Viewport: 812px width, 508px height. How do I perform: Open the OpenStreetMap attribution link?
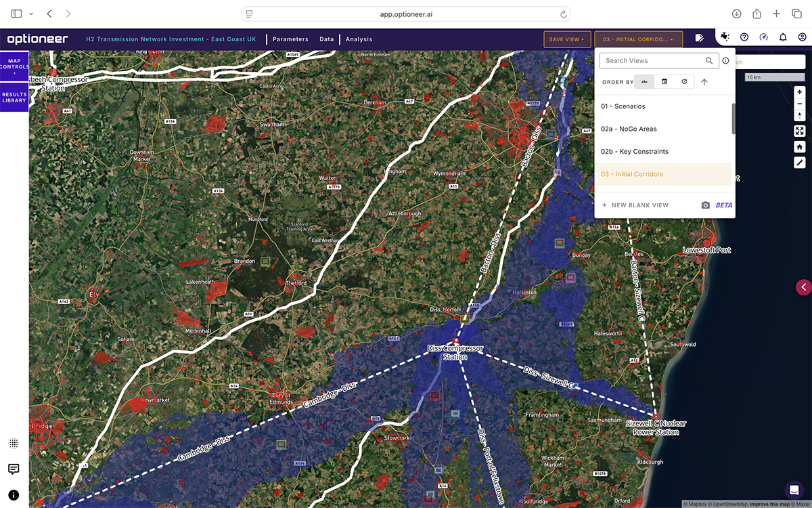(729, 504)
